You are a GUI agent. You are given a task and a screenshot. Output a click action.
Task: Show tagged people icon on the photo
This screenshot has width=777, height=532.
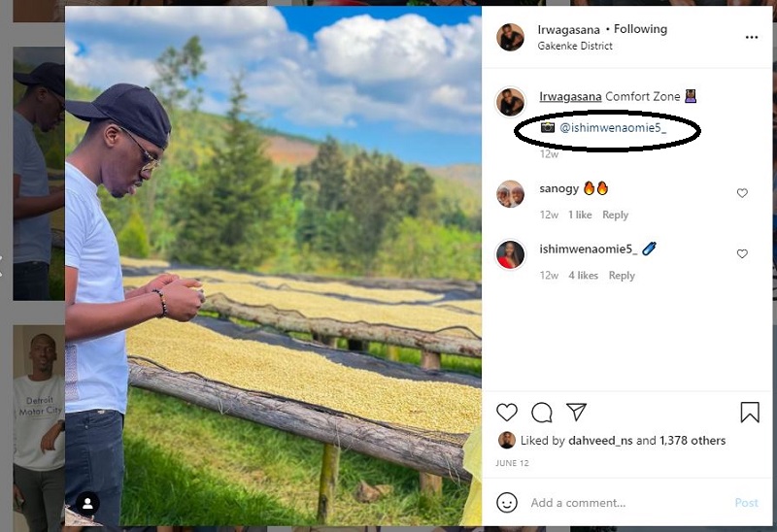[87, 503]
